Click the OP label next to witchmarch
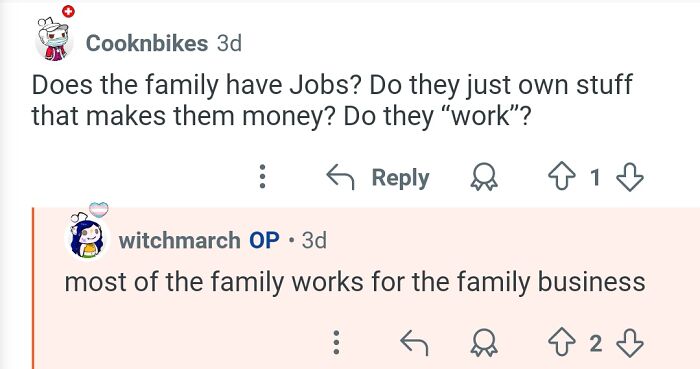The width and height of the screenshot is (700, 369). point(264,240)
